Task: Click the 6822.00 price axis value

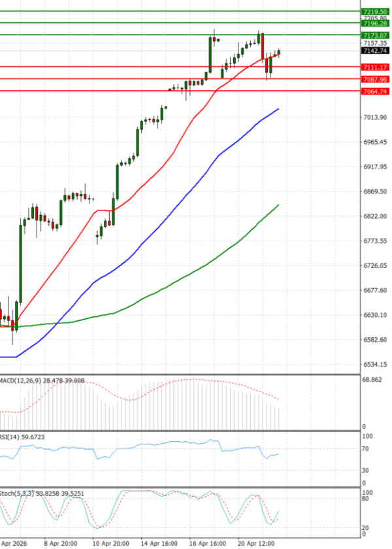Action: [374, 216]
